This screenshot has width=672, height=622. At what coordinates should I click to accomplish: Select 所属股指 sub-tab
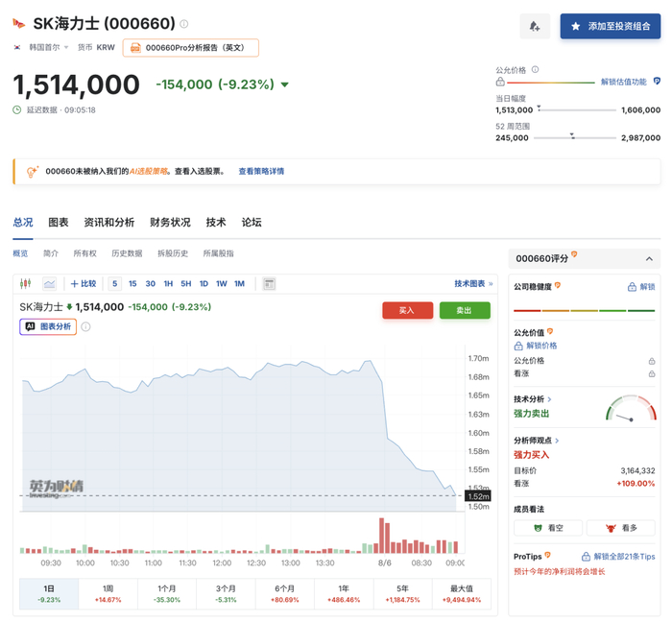click(219, 253)
